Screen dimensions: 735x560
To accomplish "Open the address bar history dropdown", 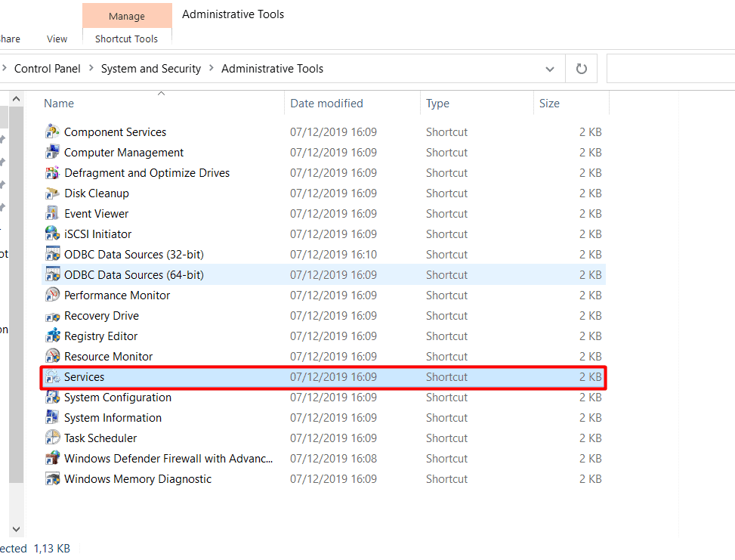I will tap(550, 69).
